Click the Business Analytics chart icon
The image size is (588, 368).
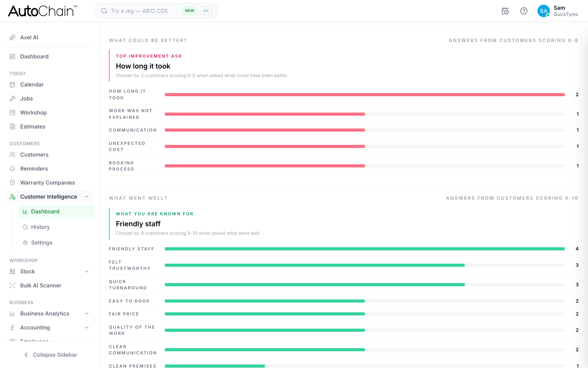[12, 313]
